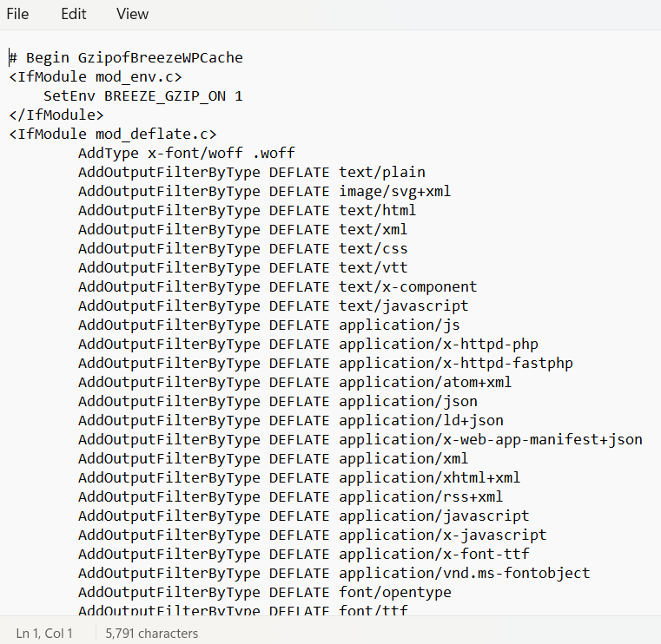Open the File menu
The image size is (661, 644).
(x=17, y=14)
